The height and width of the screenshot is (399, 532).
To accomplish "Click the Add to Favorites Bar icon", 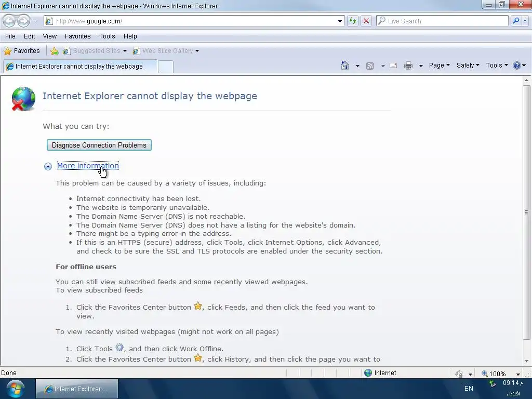I will pos(54,51).
